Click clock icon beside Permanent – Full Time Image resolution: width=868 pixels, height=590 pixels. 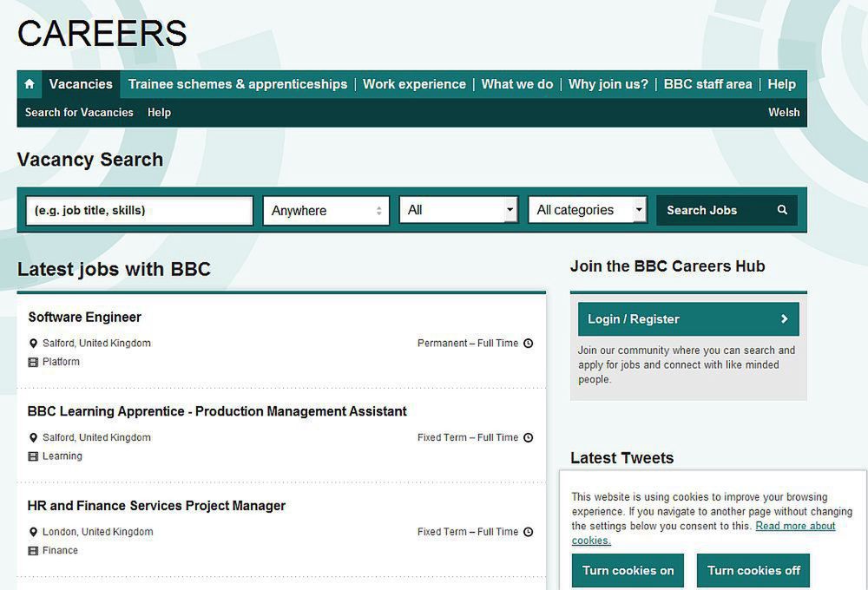coord(528,343)
